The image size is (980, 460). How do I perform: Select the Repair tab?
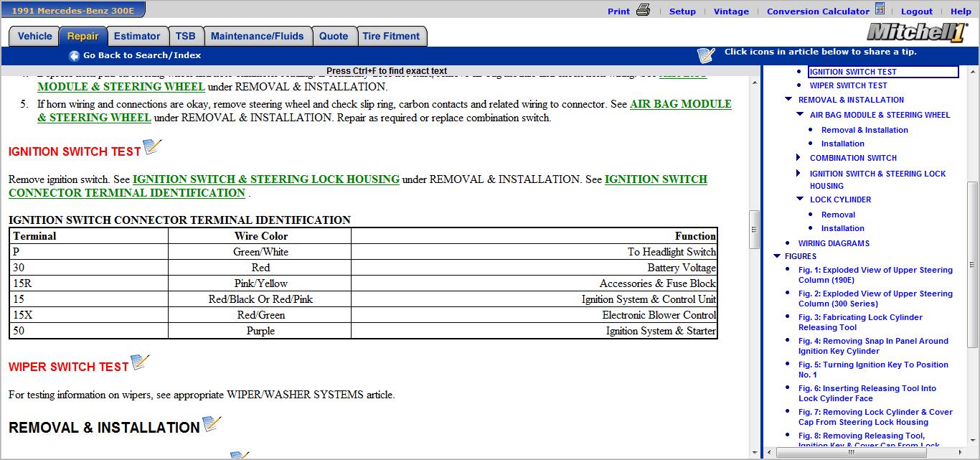83,37
